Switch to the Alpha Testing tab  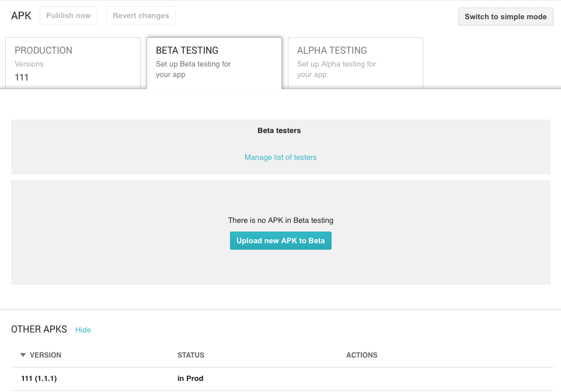355,63
